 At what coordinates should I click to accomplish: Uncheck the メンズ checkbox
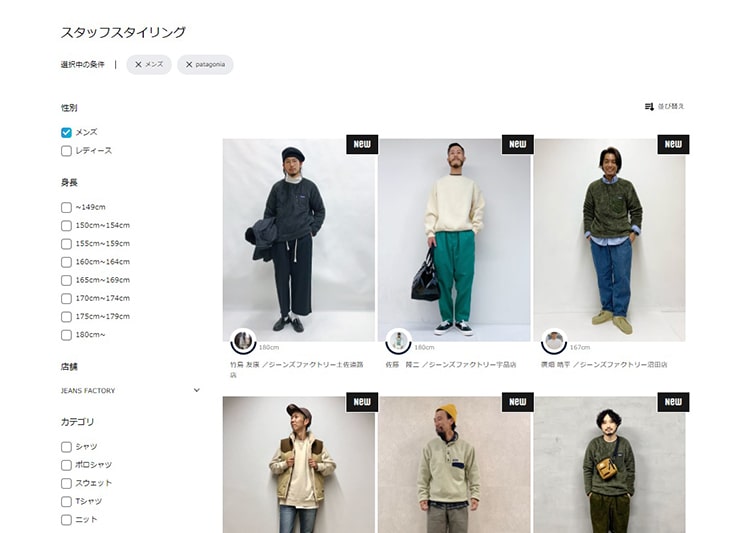tap(66, 133)
